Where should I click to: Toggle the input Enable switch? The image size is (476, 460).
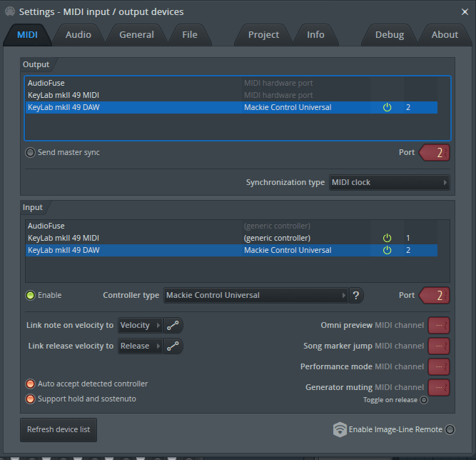[30, 295]
